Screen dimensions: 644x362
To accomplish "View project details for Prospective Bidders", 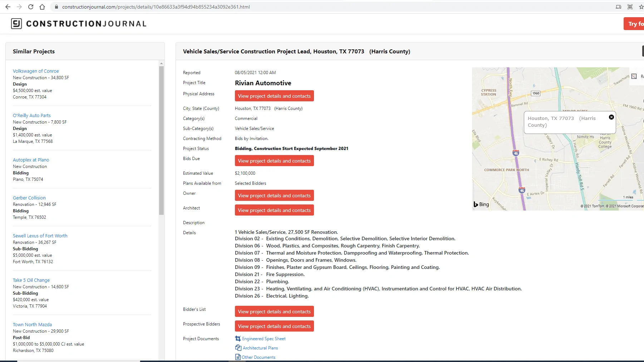I will pos(274,326).
